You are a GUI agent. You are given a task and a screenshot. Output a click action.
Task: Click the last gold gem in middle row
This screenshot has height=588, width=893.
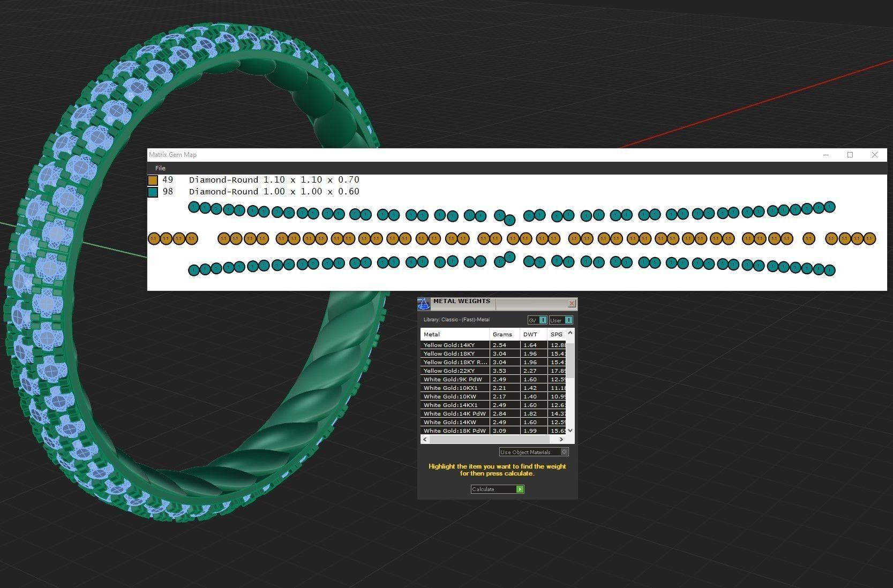[x=869, y=238]
